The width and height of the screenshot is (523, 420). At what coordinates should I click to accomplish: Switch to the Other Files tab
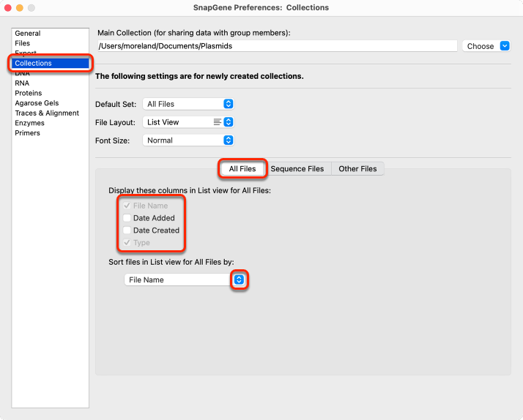click(357, 169)
